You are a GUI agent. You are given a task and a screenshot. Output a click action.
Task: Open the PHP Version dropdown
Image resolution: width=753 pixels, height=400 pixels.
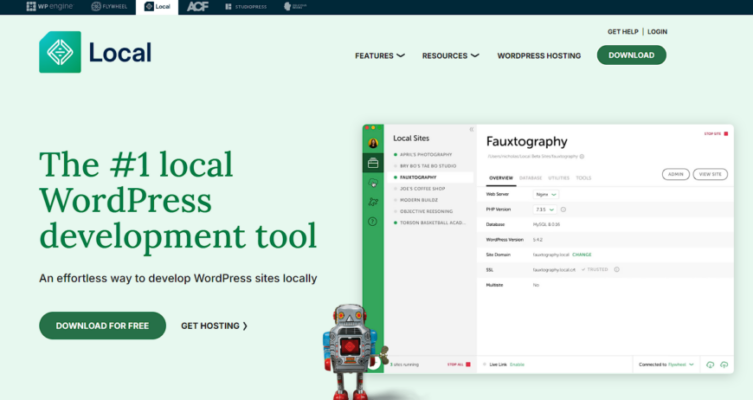point(545,209)
